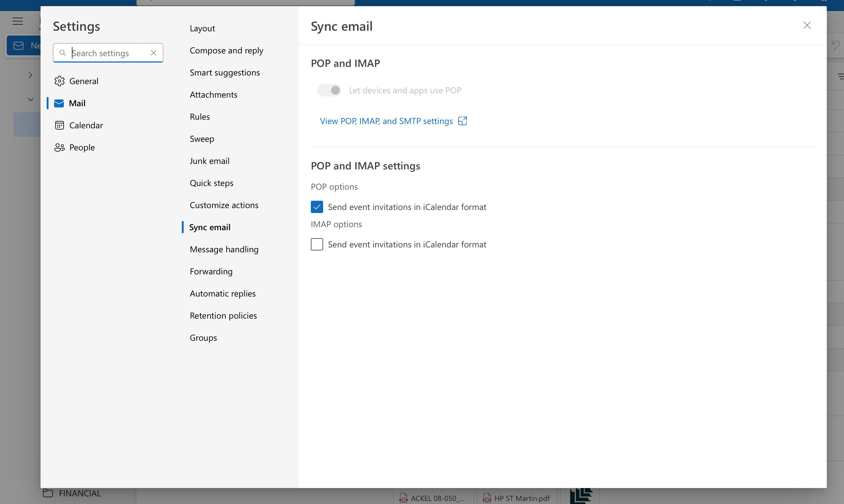Open People settings icon

pyautogui.click(x=60, y=147)
